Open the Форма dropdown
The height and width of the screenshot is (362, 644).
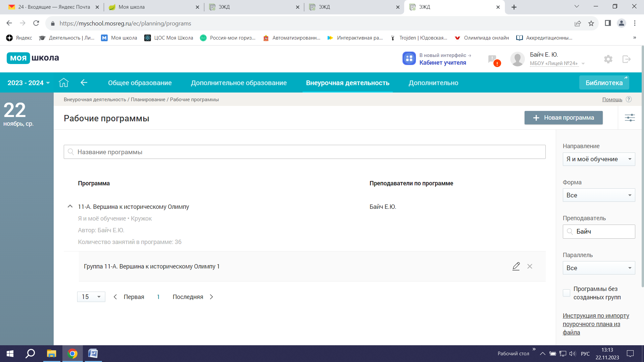599,195
